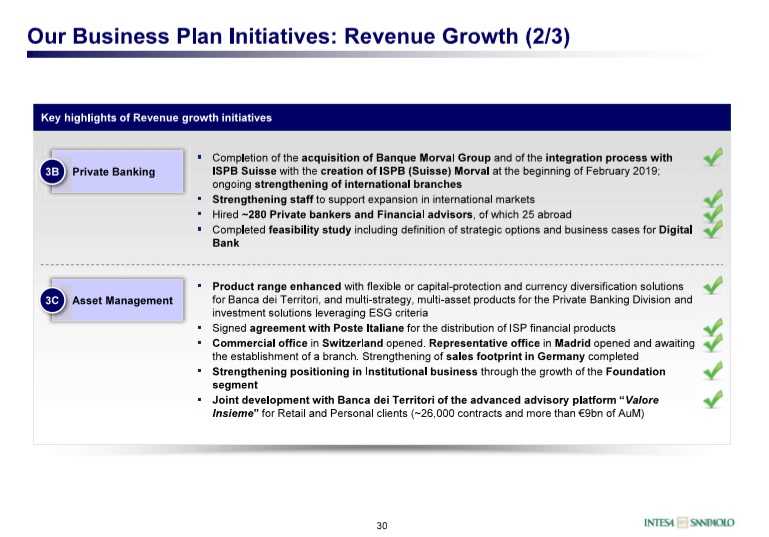Click the checkmark beside Product range enhanced

[x=713, y=285]
